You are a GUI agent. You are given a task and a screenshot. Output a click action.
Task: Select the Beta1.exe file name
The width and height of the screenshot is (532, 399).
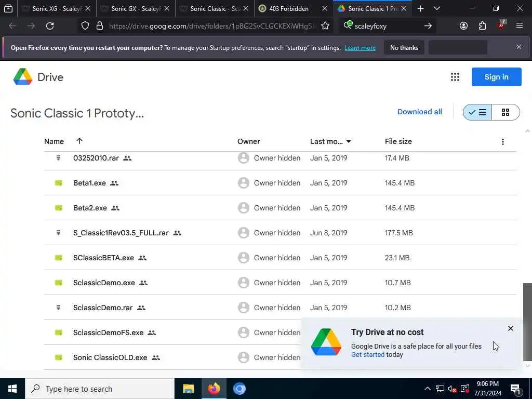point(89,183)
